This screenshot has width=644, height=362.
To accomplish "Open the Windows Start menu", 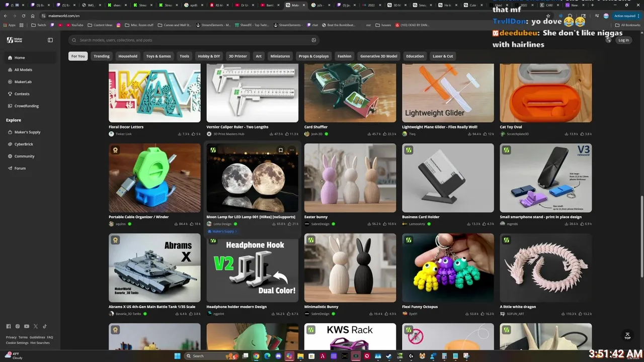I will (177, 356).
